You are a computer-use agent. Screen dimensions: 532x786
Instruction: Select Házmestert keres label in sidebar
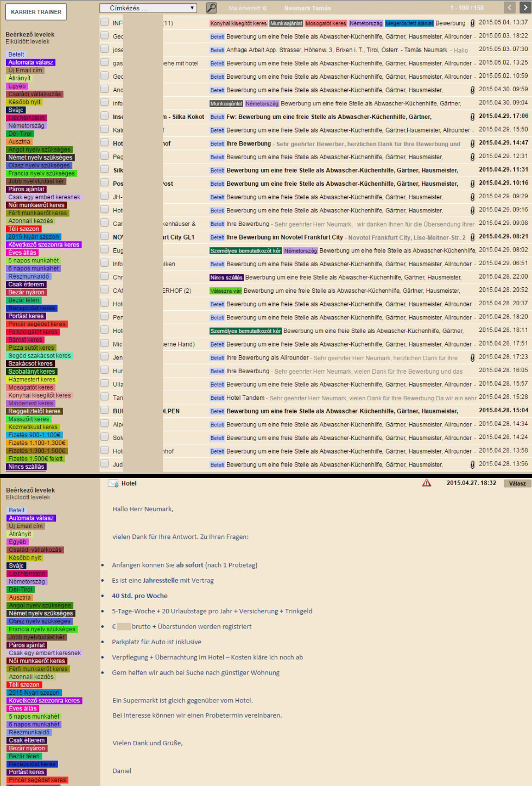tap(31, 380)
